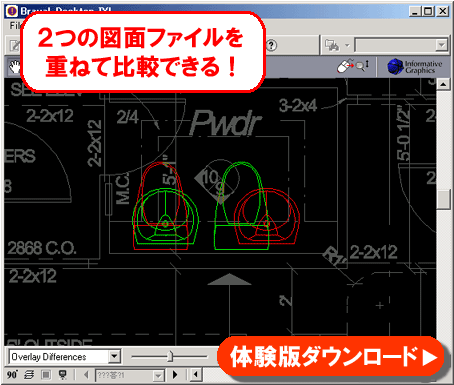Open the page selector dropdown in status bar
454x385 pixels.
click(x=130, y=375)
